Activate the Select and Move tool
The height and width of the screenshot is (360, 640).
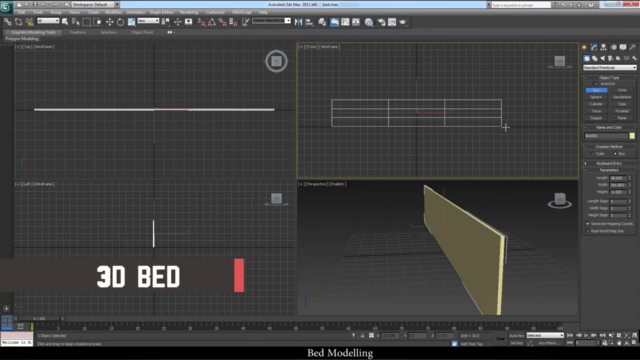tap(110, 22)
